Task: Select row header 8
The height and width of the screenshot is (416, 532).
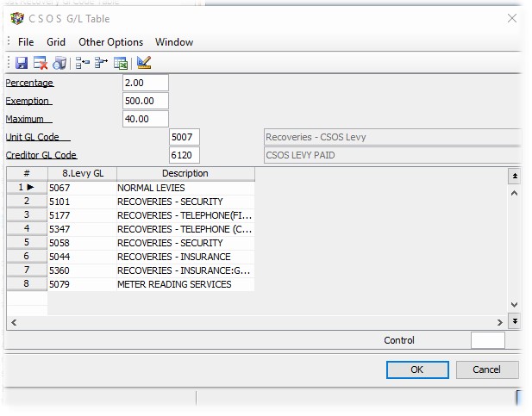Action: (27, 284)
